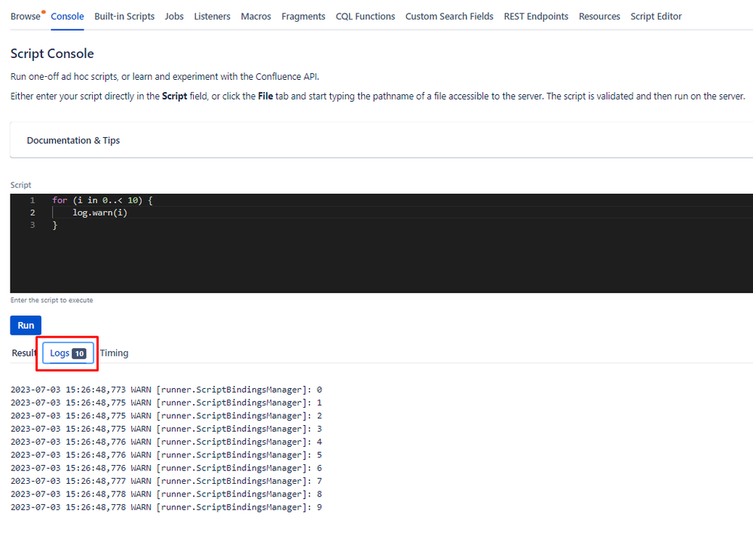The width and height of the screenshot is (753, 560).
Task: Go to REST Endpoints tab
Action: click(536, 17)
